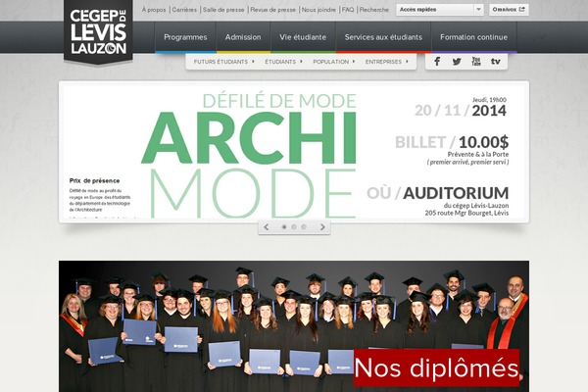Screen dimensions: 588x392
Task: Go to previous slide with left arrow
Action: tap(267, 227)
